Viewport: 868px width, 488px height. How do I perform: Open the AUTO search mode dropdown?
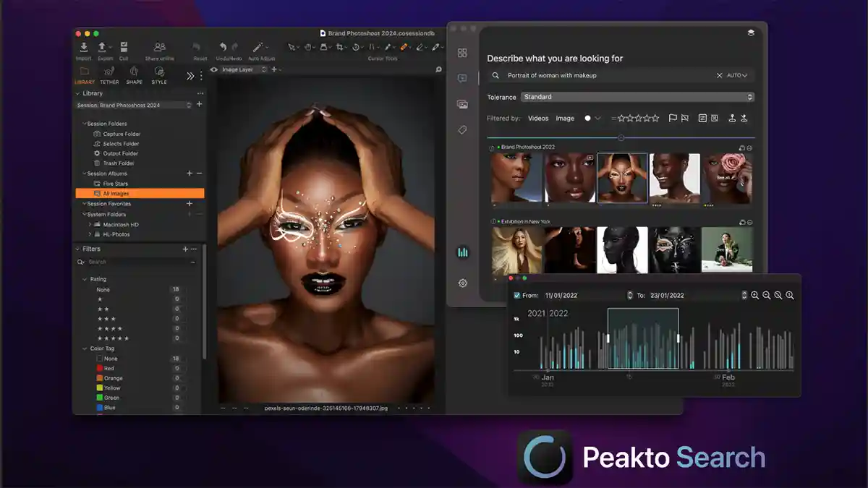coord(737,75)
